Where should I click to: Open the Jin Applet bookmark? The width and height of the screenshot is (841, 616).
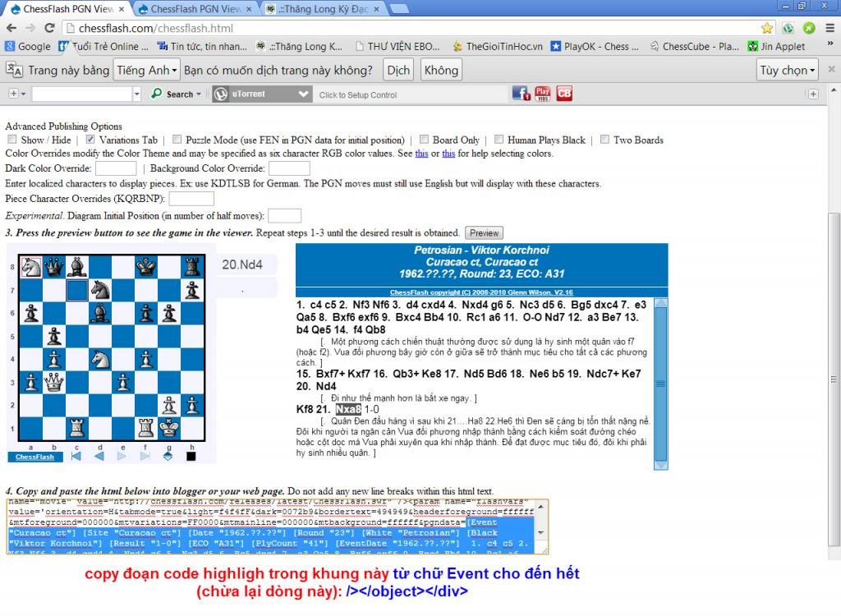tap(777, 47)
